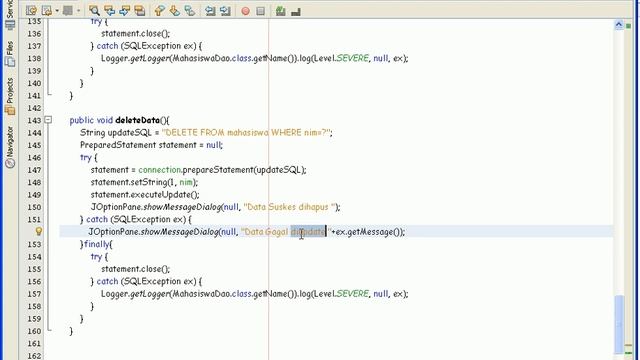Viewport: 640px width, 360px height.
Task: Click the Shift Line Right icon
Action: click(225, 11)
